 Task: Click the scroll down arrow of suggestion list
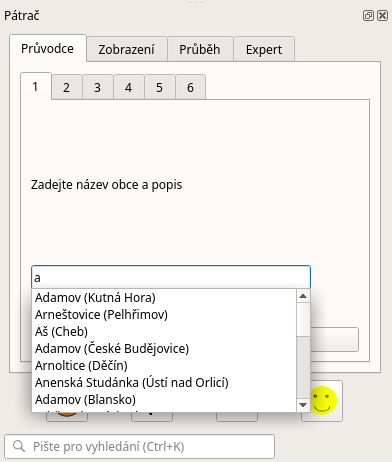tap(303, 405)
